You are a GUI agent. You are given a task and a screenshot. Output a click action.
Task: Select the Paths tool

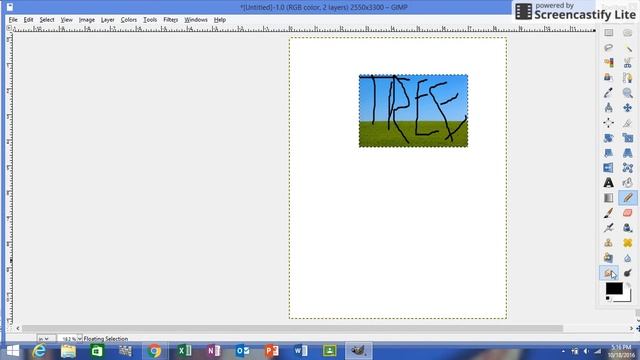pos(628,78)
